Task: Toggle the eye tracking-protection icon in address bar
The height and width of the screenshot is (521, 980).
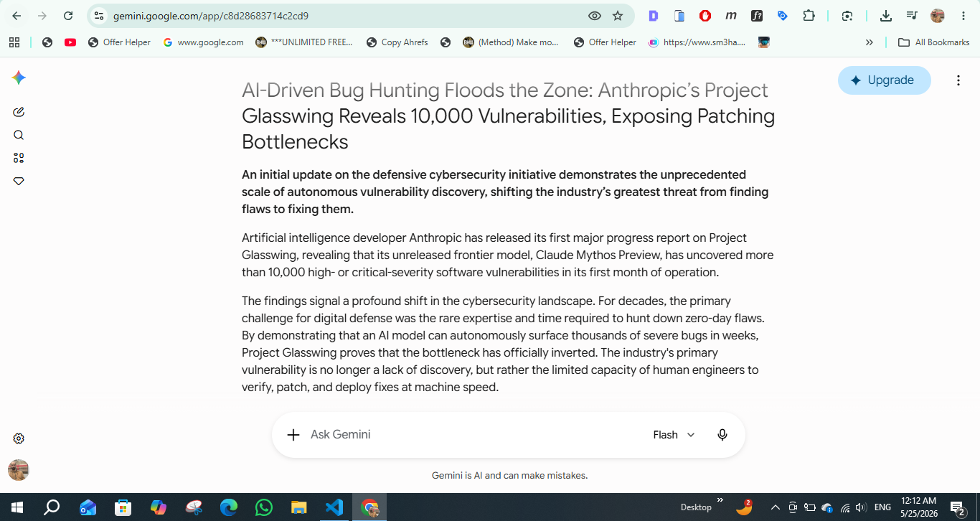Action: [x=594, y=15]
